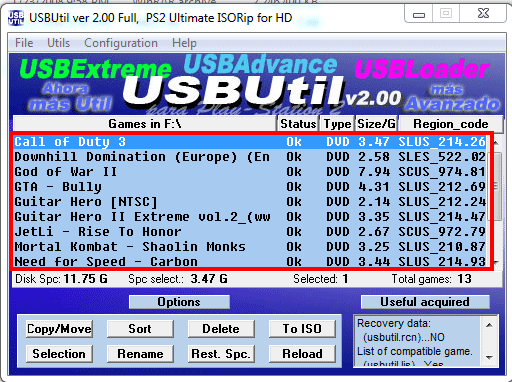This screenshot has height=382, width=512.
Task: Click the Rename button
Action: coord(140,354)
